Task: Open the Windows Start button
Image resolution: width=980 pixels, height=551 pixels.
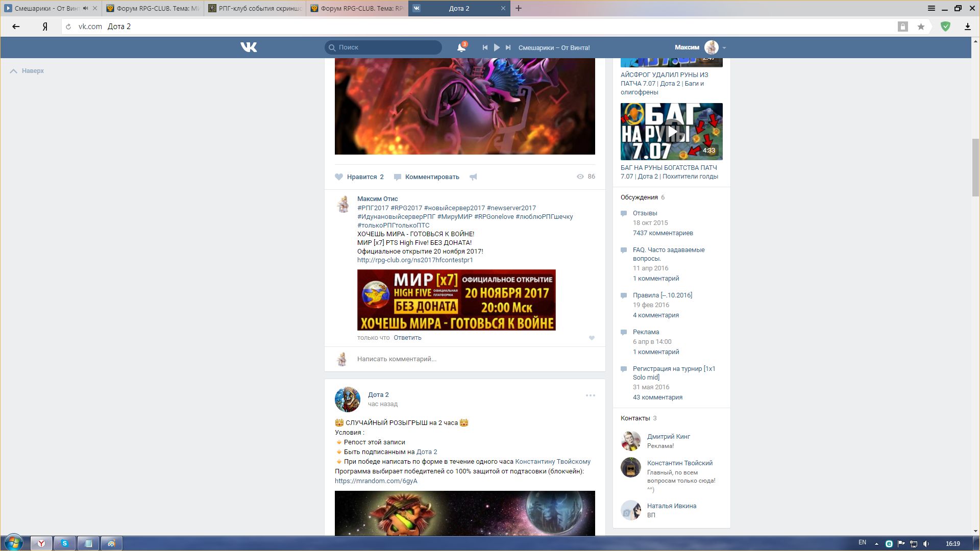Action: pos(14,543)
